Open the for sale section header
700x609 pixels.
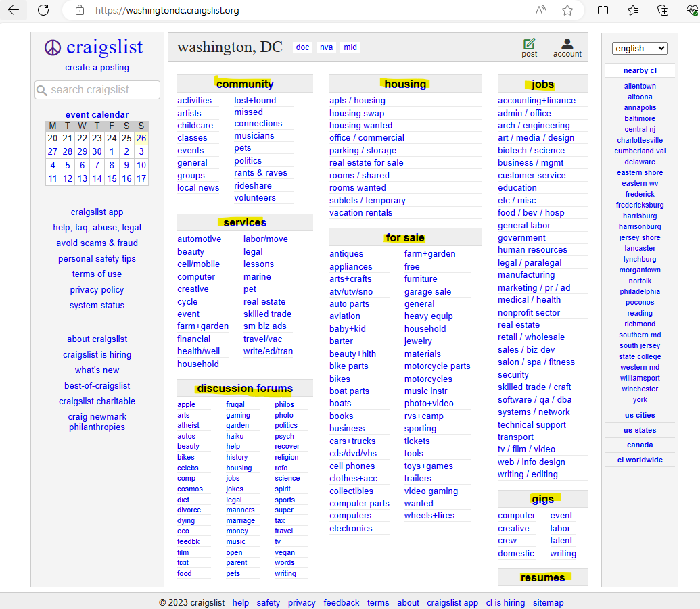point(405,238)
